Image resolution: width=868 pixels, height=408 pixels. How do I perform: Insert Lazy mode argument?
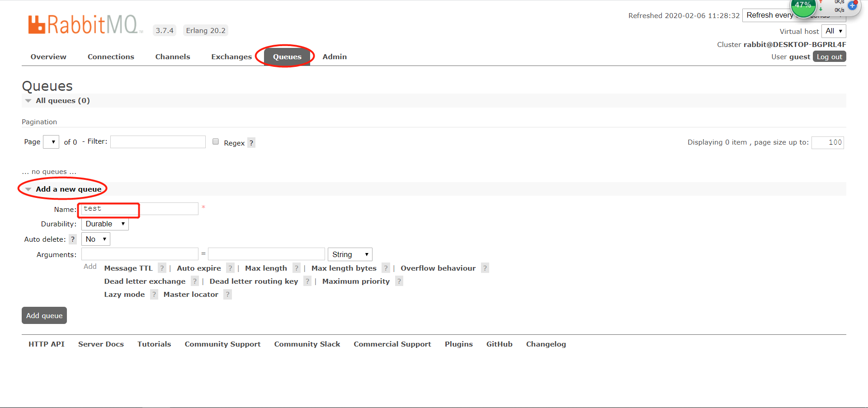point(124,294)
